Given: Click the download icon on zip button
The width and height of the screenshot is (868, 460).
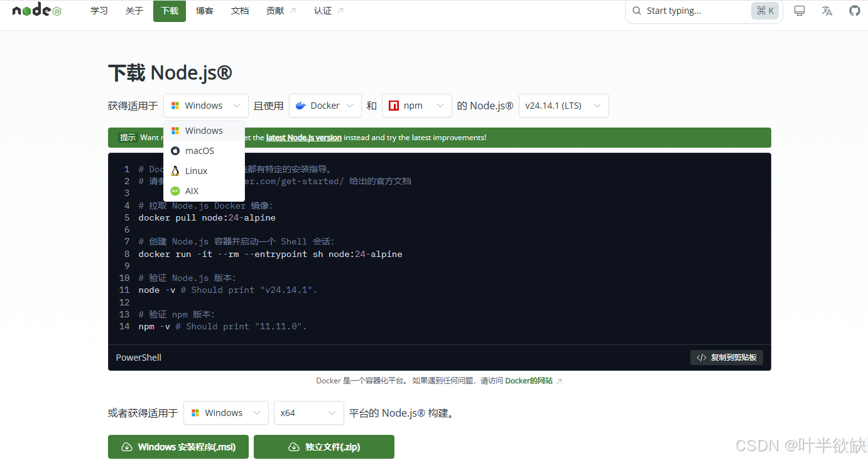Looking at the screenshot, I should click(293, 447).
